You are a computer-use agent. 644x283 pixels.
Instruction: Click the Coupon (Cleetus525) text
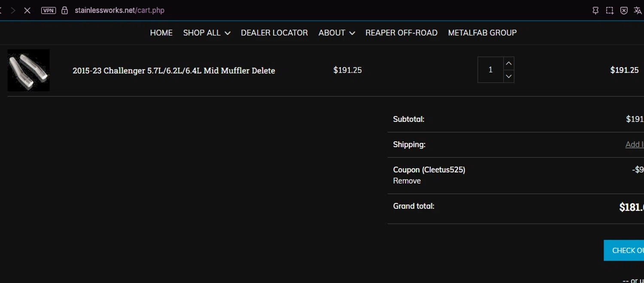click(x=429, y=170)
